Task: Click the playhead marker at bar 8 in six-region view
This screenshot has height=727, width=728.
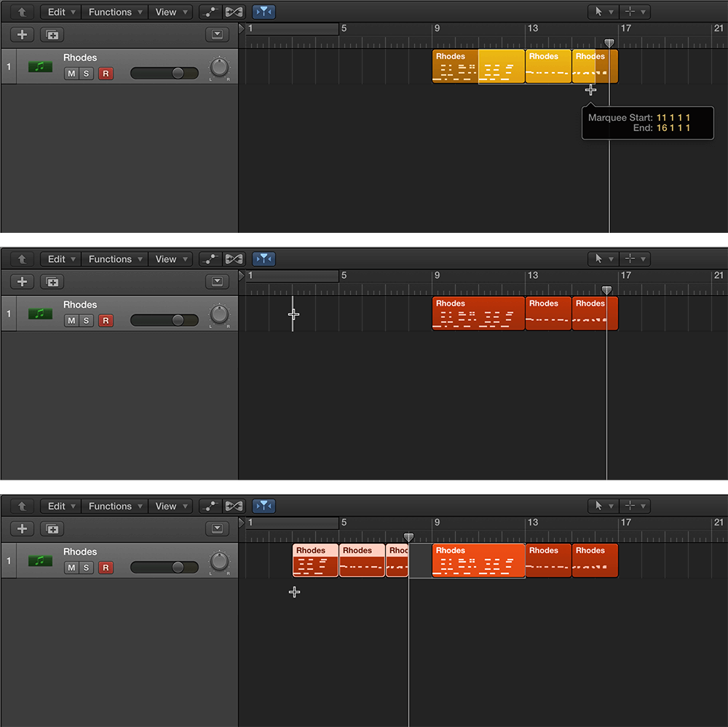Action: click(x=408, y=537)
